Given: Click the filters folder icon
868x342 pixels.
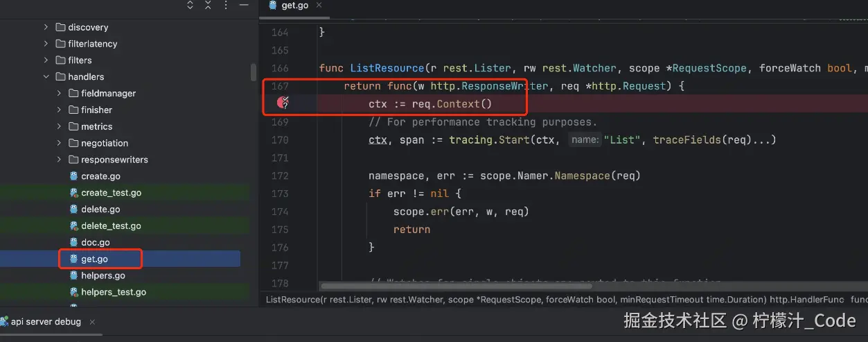Looking at the screenshot, I should pos(60,60).
